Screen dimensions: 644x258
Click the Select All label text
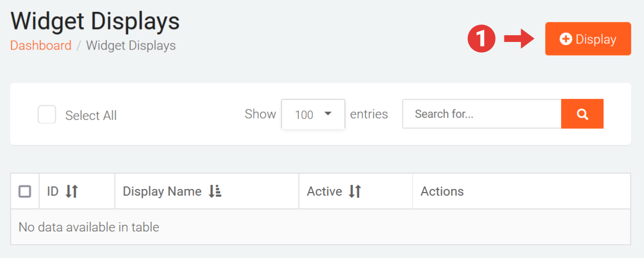[x=91, y=115]
